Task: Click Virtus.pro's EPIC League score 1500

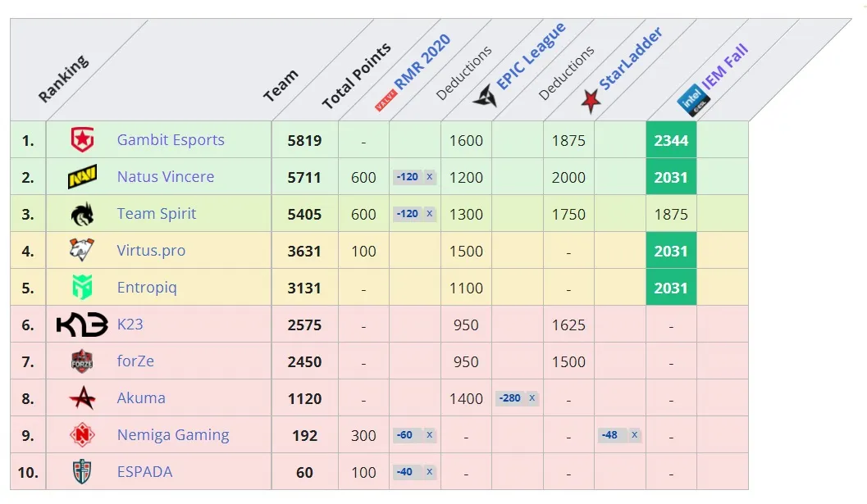Action: tap(466, 251)
